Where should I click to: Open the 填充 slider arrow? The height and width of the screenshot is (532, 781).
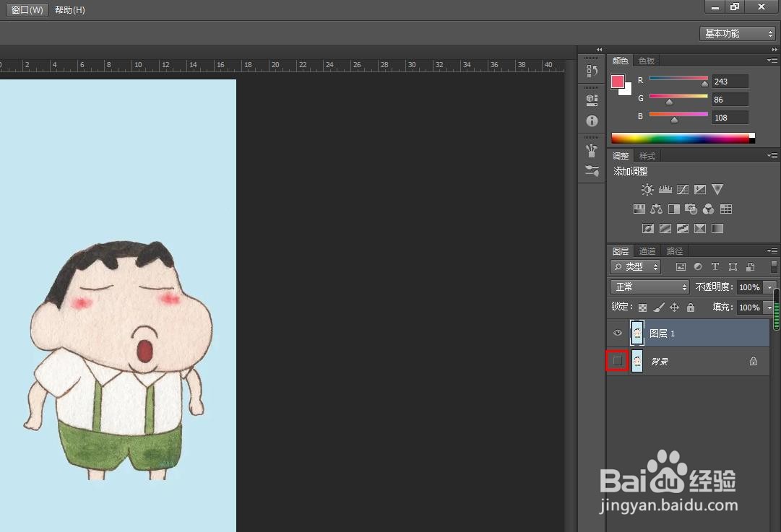(769, 308)
